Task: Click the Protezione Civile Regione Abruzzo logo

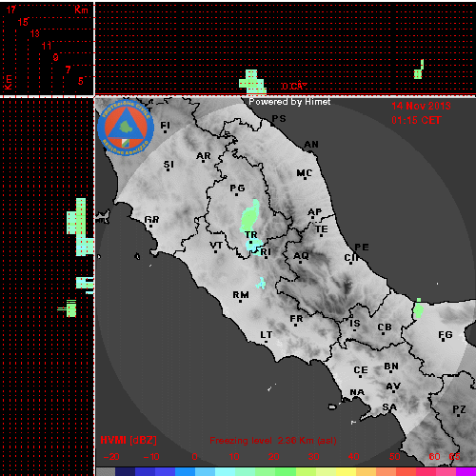Action: [126, 128]
